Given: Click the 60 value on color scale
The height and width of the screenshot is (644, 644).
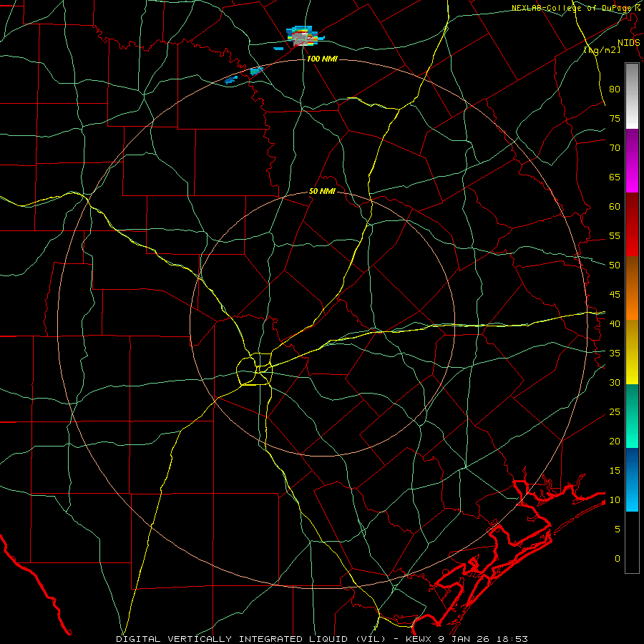Looking at the screenshot, I should pyautogui.click(x=615, y=207).
